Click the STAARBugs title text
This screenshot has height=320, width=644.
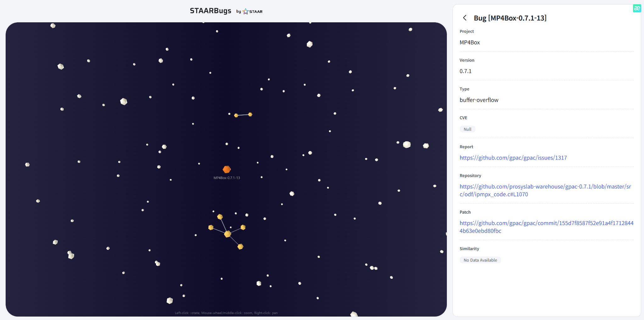coord(211,11)
